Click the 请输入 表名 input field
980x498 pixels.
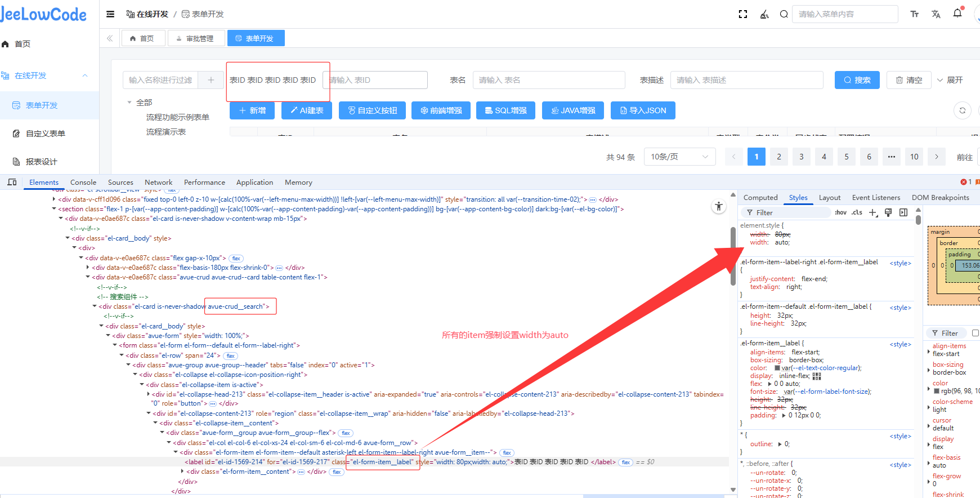tap(548, 80)
